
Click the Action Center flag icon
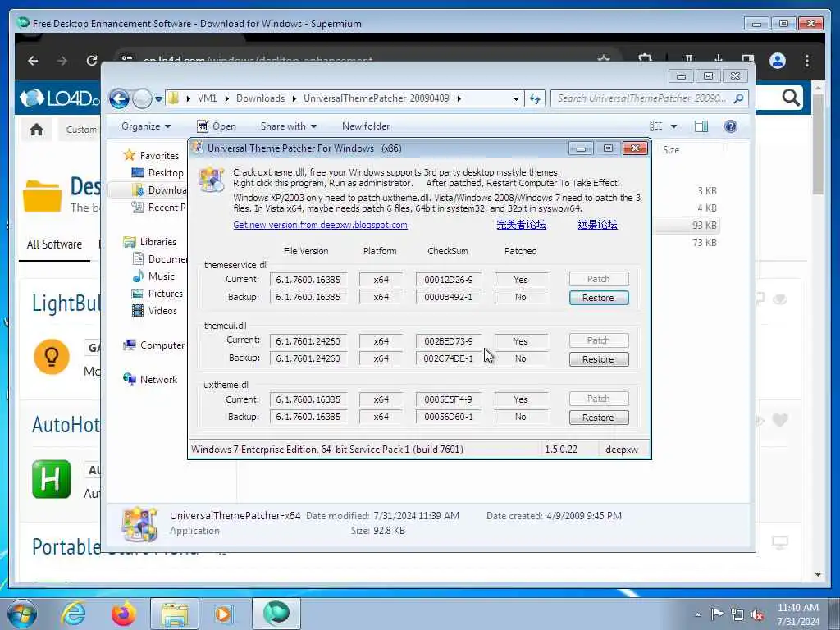pyautogui.click(x=717, y=614)
